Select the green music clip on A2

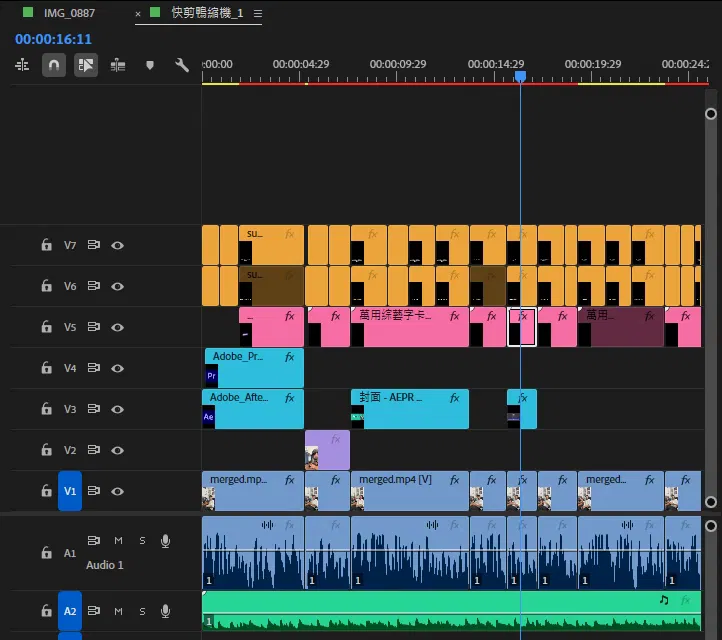(x=451, y=611)
